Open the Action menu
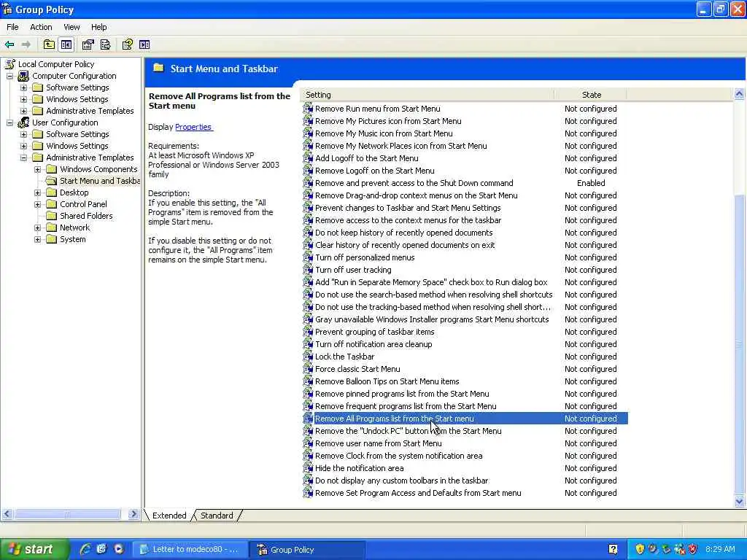The height and width of the screenshot is (560, 747). point(41,27)
